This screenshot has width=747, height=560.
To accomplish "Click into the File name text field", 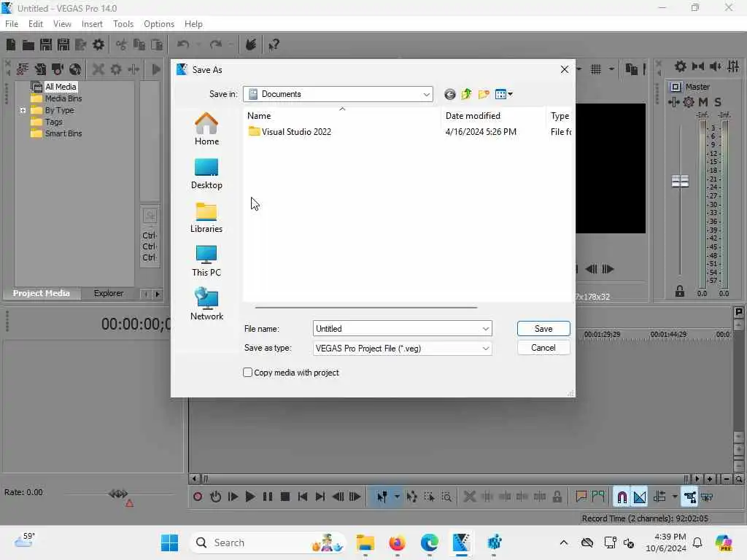I will tap(396, 329).
